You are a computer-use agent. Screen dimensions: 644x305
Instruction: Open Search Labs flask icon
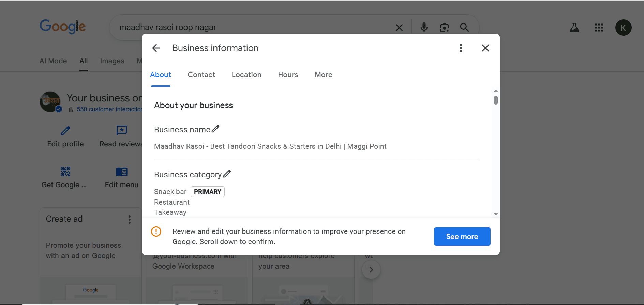574,28
